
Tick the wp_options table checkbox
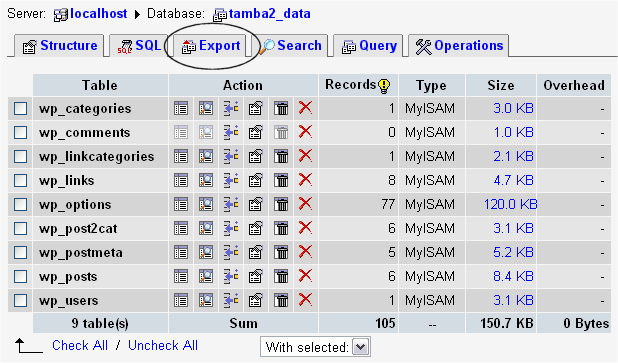(20, 205)
